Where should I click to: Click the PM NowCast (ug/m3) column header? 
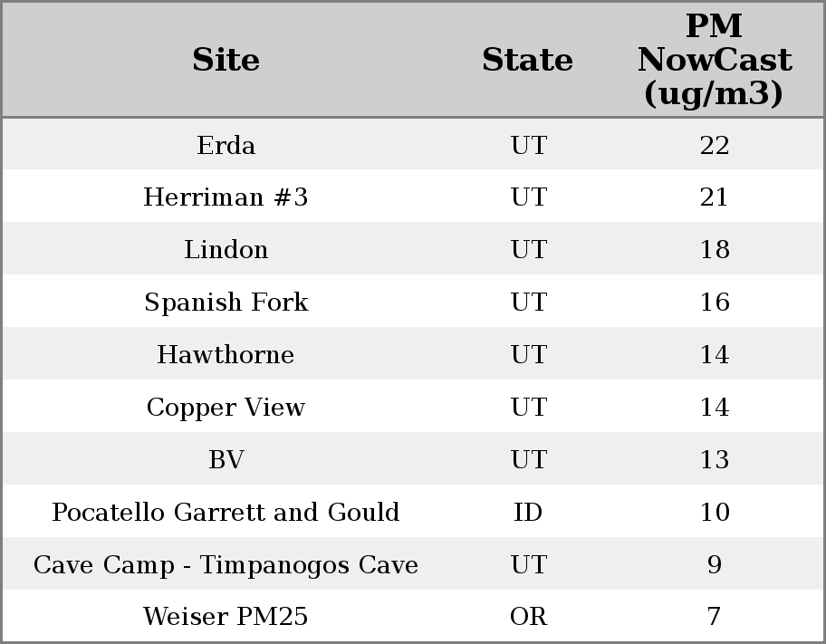714,61
